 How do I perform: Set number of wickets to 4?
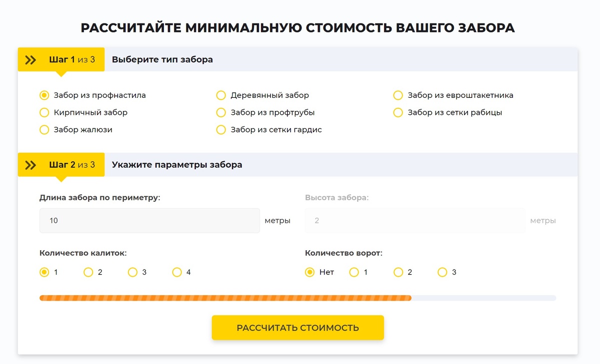[x=177, y=272]
